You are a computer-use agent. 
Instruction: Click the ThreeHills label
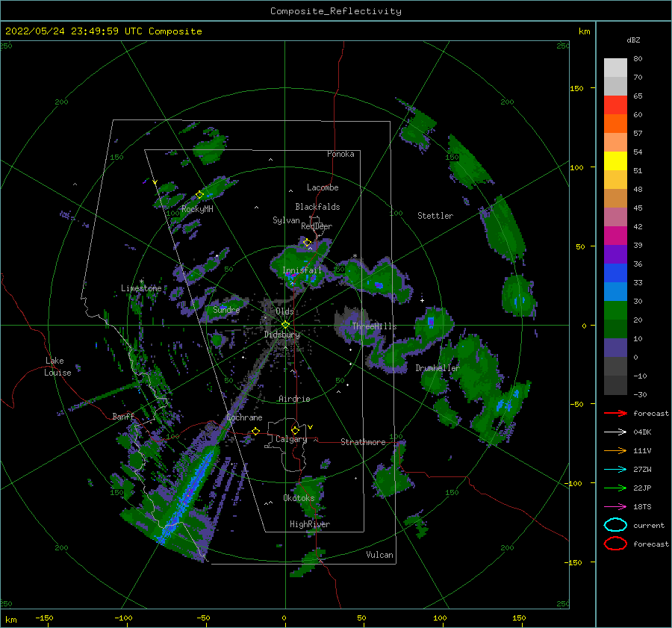(x=375, y=326)
